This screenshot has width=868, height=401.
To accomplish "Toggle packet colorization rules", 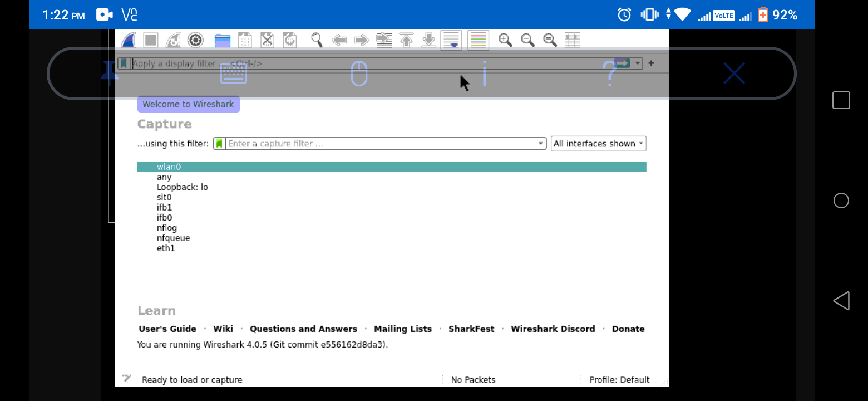I will [x=478, y=40].
